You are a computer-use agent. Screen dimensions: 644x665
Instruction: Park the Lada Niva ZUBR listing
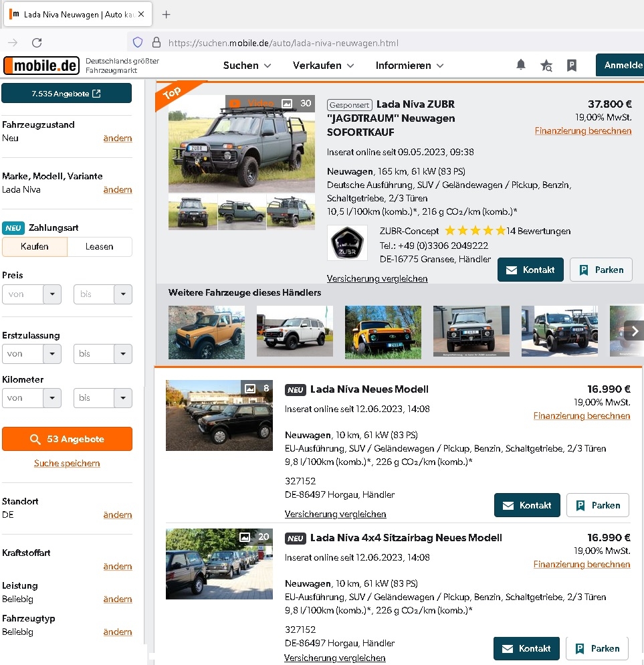click(x=601, y=270)
